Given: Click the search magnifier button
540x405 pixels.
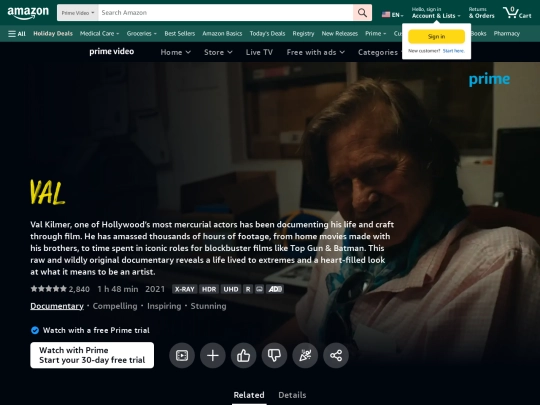Looking at the screenshot, I should [362, 13].
